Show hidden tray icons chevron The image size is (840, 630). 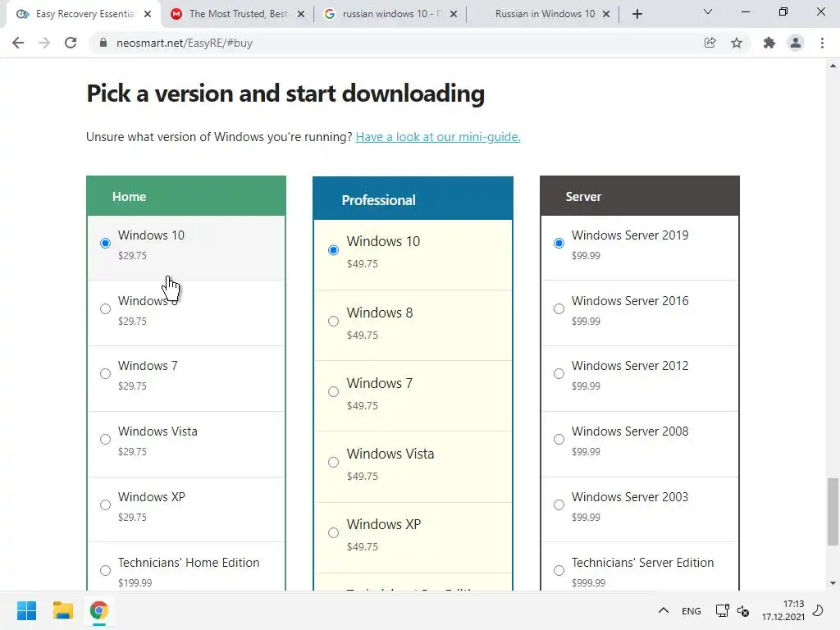(663, 610)
